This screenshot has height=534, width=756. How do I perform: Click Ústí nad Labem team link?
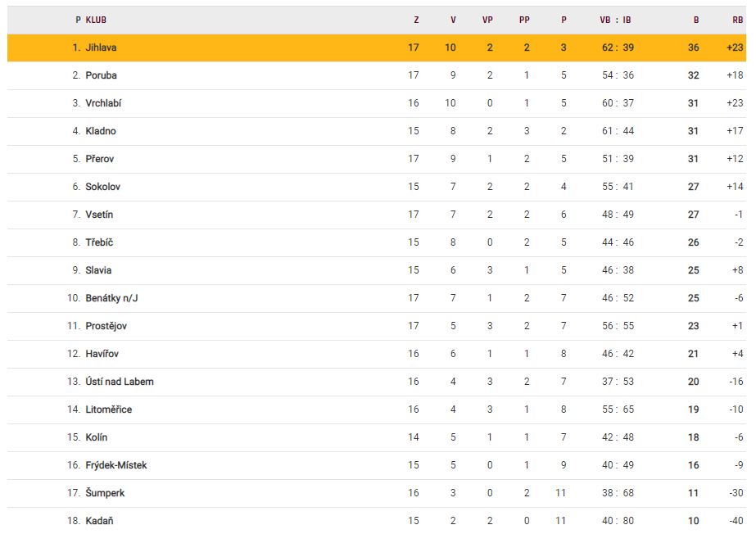[119, 382]
